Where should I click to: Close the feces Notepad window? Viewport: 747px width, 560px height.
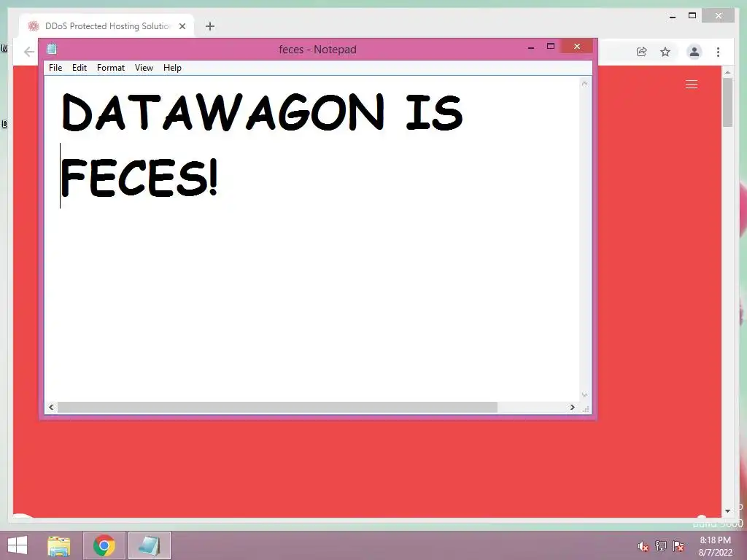coord(577,46)
